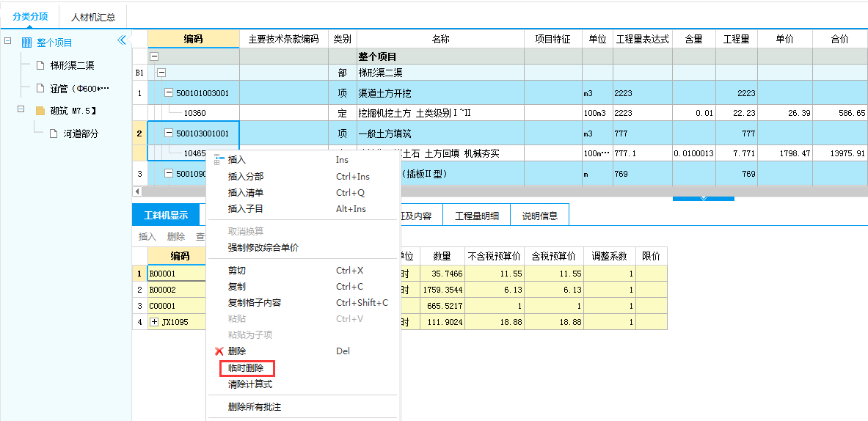
Task: Click the 插入 button in the lower toolbar
Action: click(x=147, y=236)
